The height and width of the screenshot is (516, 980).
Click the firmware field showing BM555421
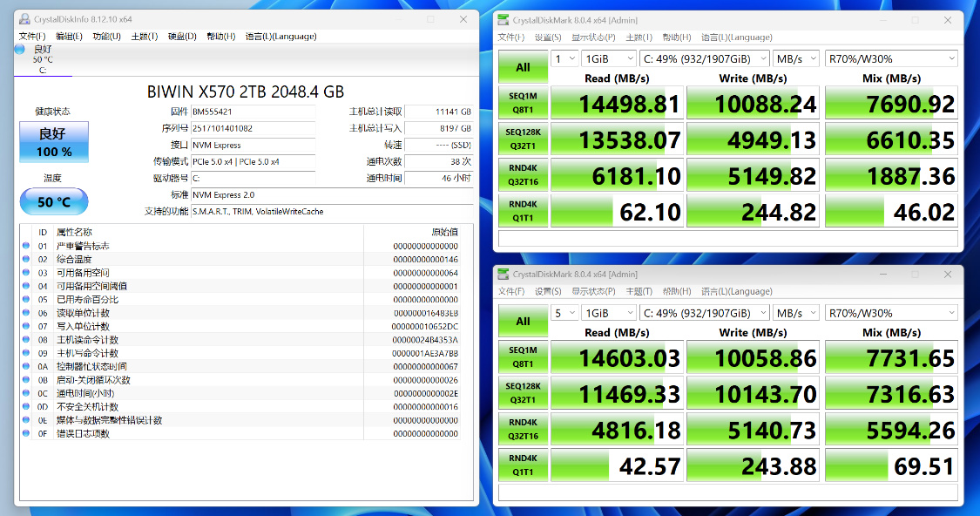pyautogui.click(x=253, y=112)
